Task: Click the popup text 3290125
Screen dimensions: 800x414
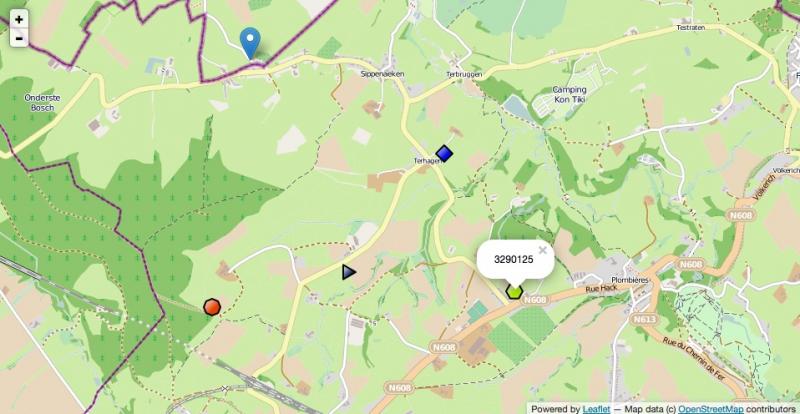Action: pyautogui.click(x=514, y=259)
